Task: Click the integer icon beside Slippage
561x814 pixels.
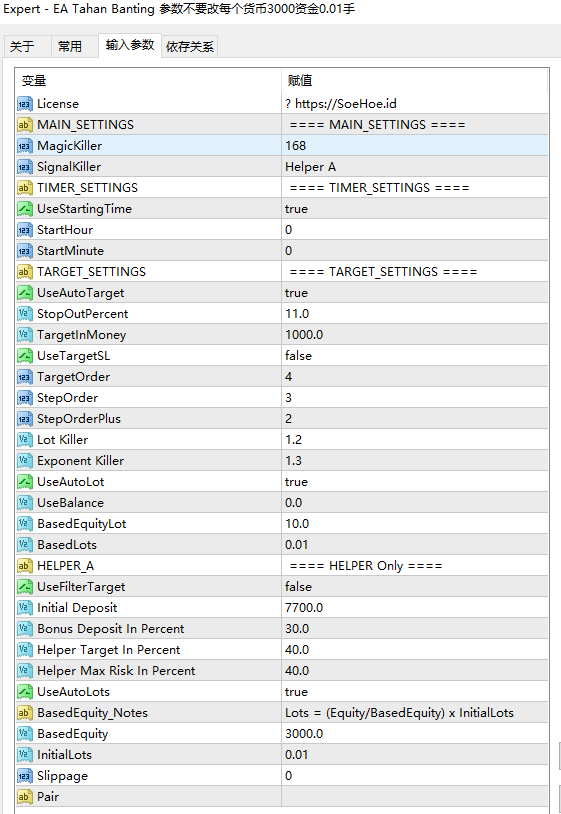Action: click(24, 776)
